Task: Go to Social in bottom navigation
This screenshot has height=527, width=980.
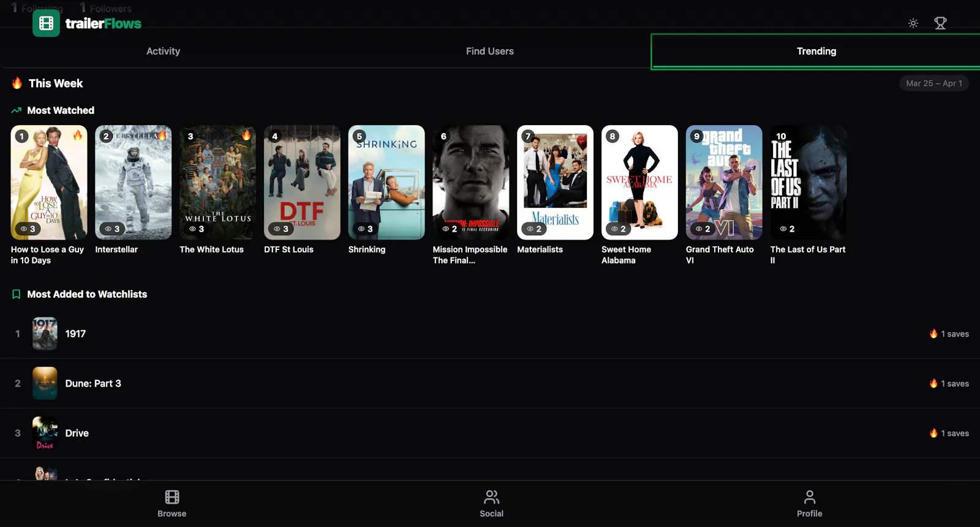Action: click(491, 504)
